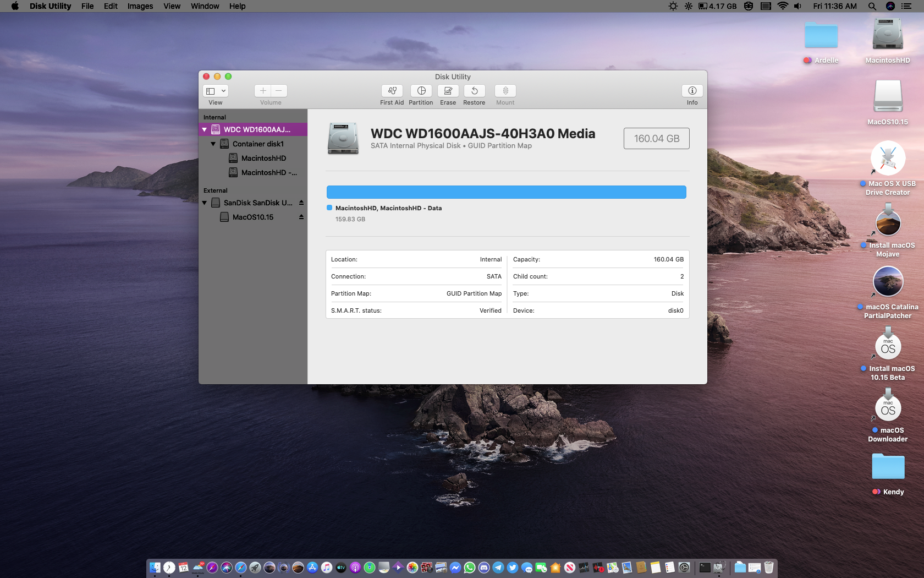This screenshot has height=578, width=924.
Task: Select Container disk1 in the sidebar
Action: (x=253, y=144)
